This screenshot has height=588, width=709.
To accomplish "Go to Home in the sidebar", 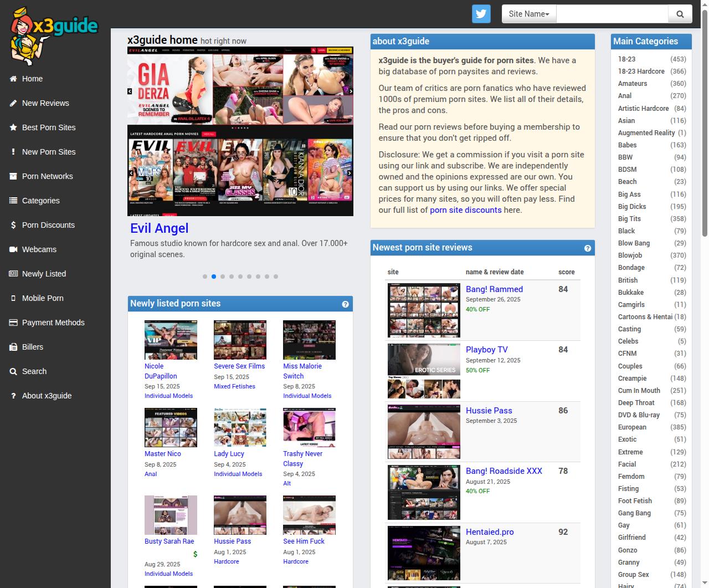I will (32, 79).
